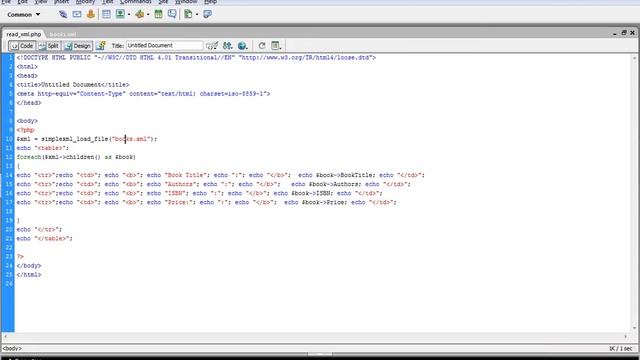This screenshot has width=640, height=360.
Task: Click the DOCTYPE declaration line
Action: tap(196, 58)
